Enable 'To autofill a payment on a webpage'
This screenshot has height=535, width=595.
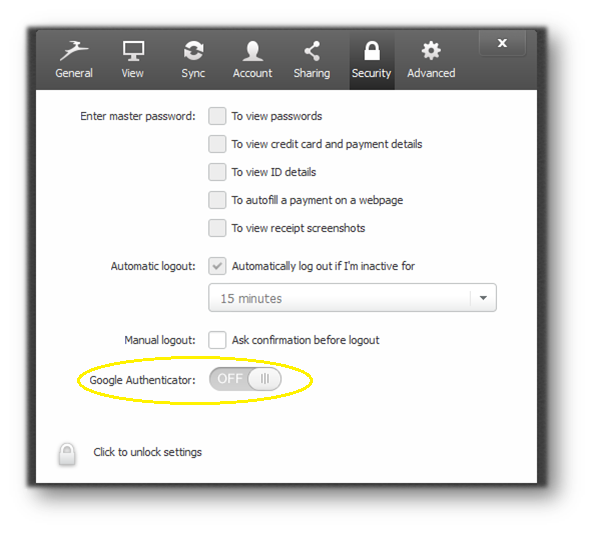[x=217, y=200]
